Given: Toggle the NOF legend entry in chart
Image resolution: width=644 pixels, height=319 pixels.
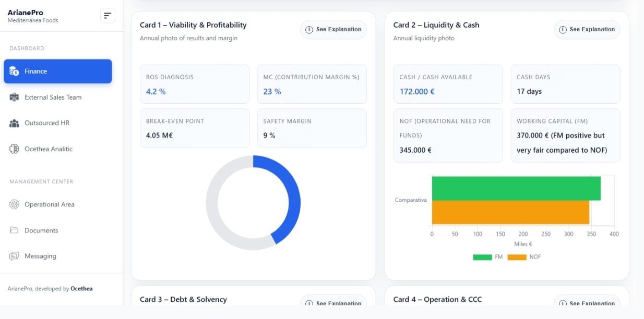Looking at the screenshot, I should coord(524,257).
